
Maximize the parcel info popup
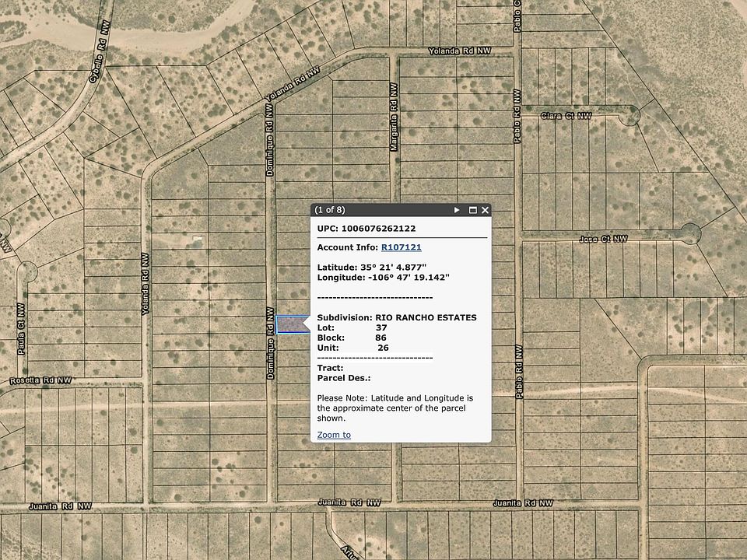click(472, 210)
